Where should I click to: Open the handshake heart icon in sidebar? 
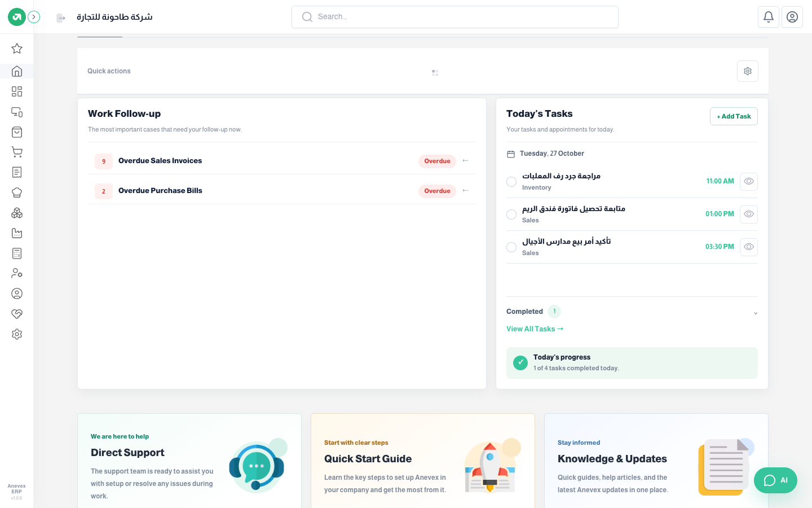[x=17, y=314]
